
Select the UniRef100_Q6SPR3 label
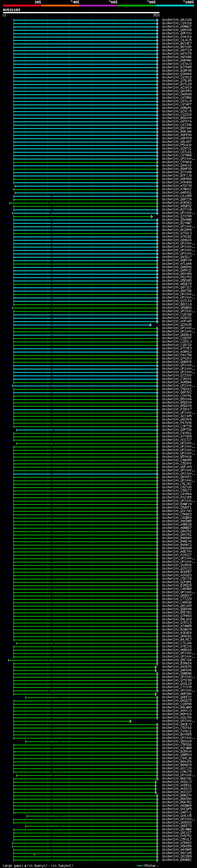177,91
